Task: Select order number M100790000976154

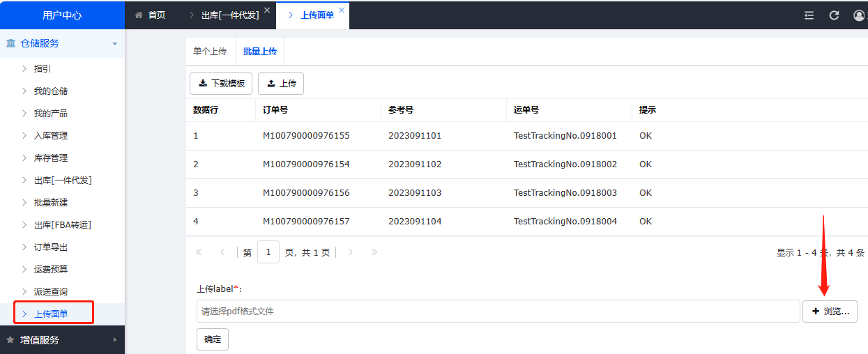Action: click(x=306, y=164)
